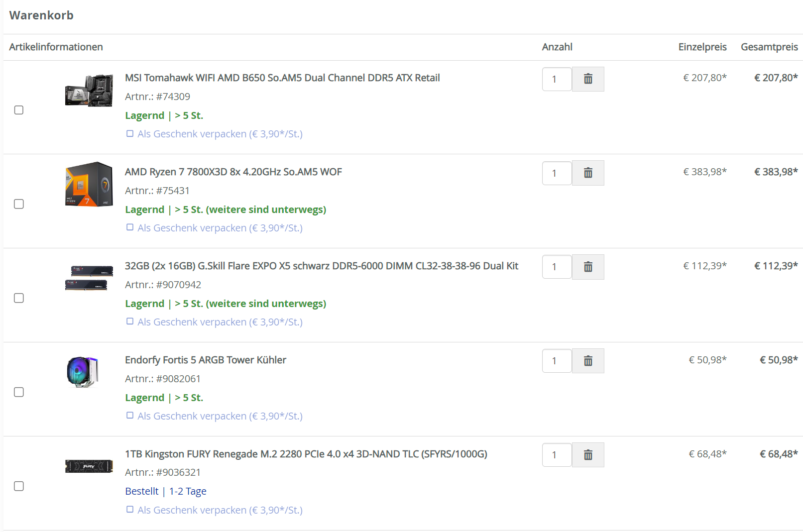Image resolution: width=803 pixels, height=532 pixels.
Task: Enable gift wrapping for AMD Ryzen 7
Action: pos(130,227)
